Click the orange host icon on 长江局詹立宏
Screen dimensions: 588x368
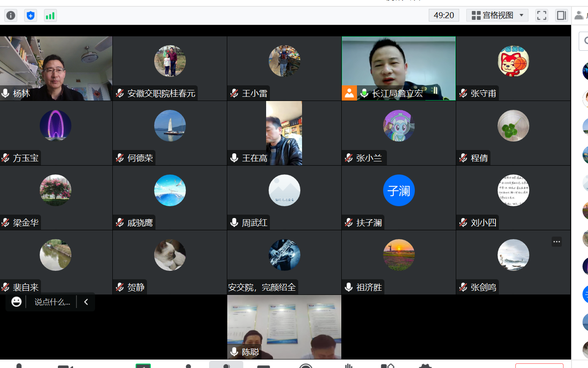click(349, 93)
